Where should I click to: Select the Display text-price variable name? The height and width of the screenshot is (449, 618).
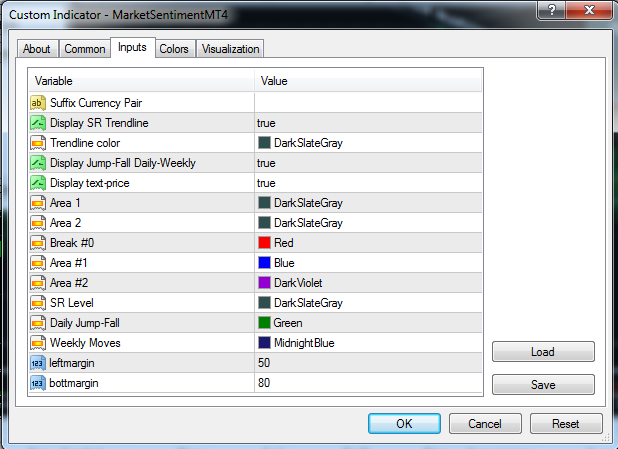click(x=90, y=183)
